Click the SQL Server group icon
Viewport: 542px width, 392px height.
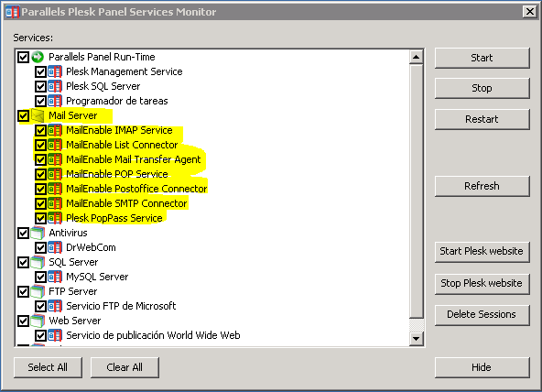[x=38, y=262]
